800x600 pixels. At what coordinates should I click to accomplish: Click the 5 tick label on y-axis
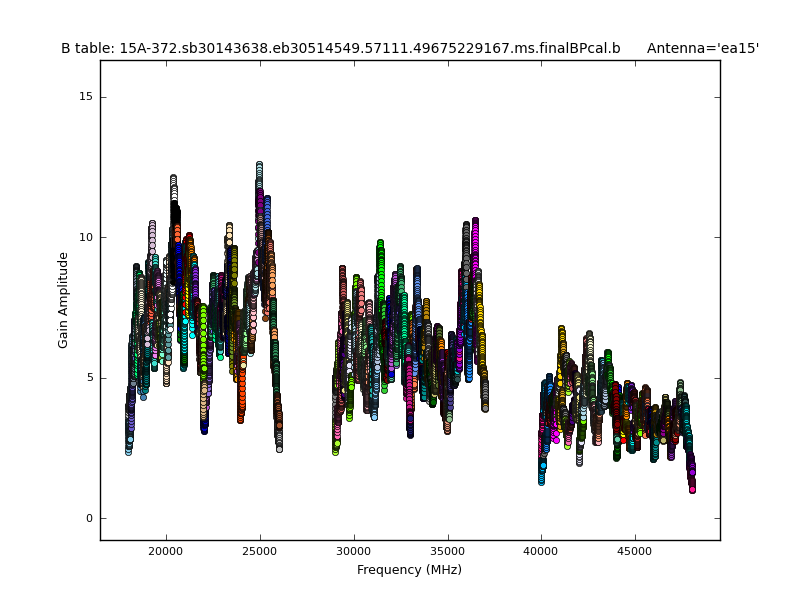tap(88, 378)
